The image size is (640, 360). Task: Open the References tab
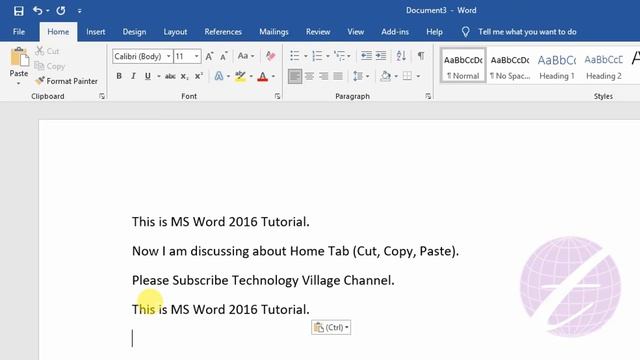(223, 32)
